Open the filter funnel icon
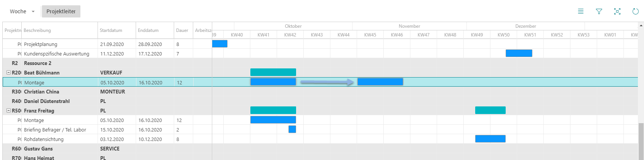The width and height of the screenshot is (644, 160). click(x=599, y=11)
